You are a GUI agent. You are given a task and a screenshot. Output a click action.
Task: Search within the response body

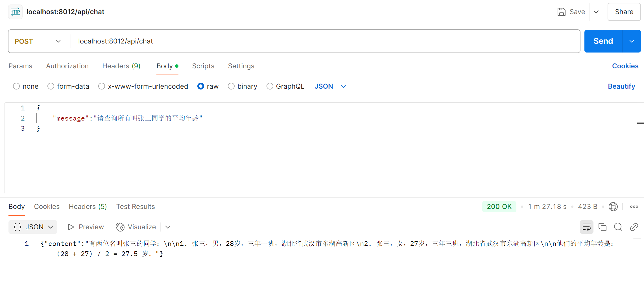(618, 227)
